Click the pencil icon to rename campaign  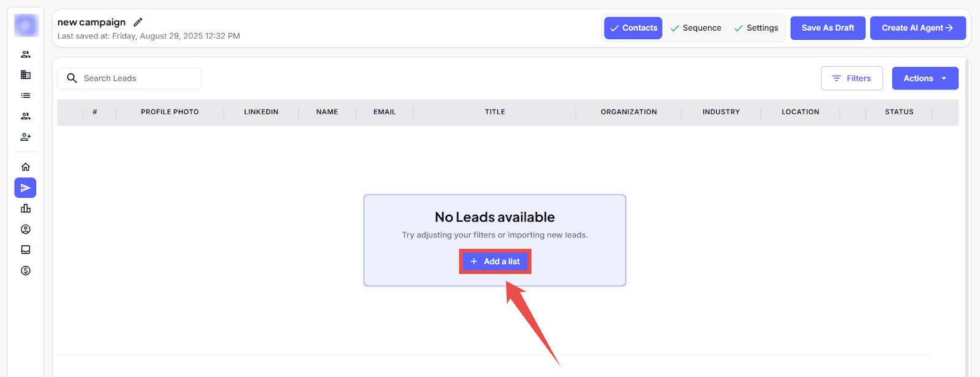138,22
